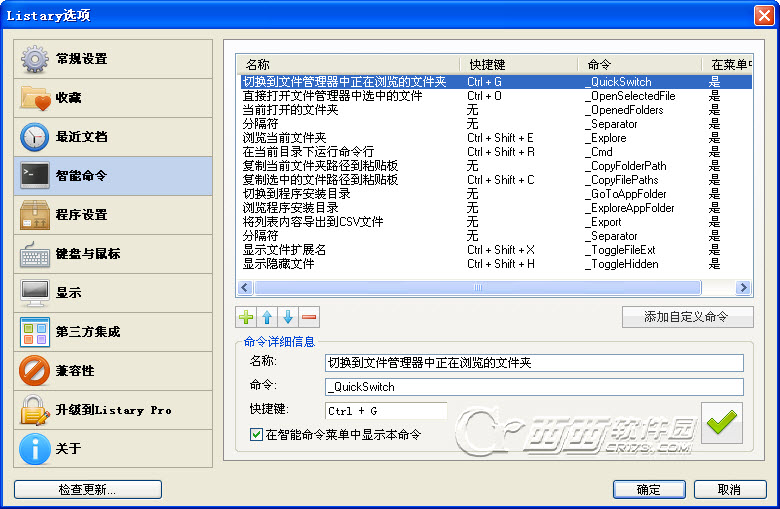Screen dimensions: 780x509
Task: Open the 显示 section
Action: 113,293
